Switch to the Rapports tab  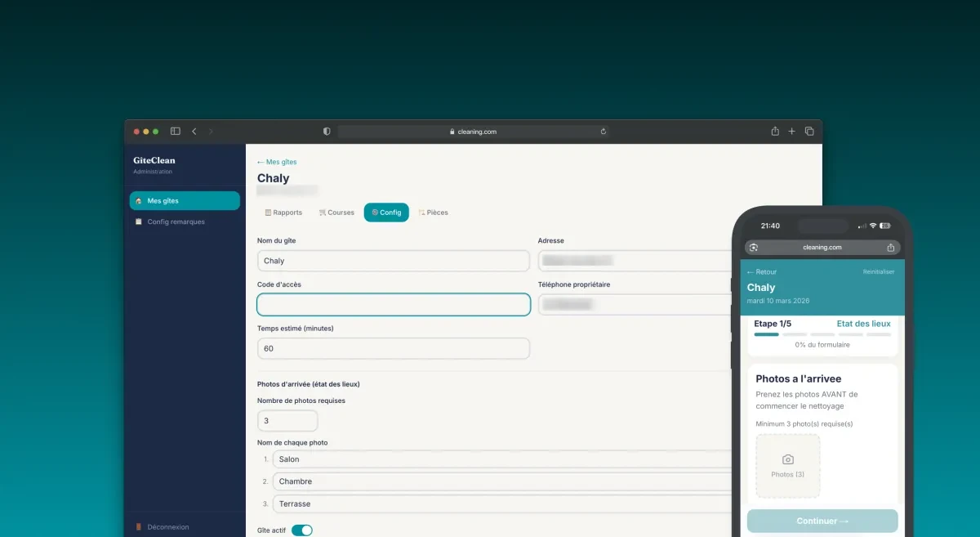click(283, 212)
